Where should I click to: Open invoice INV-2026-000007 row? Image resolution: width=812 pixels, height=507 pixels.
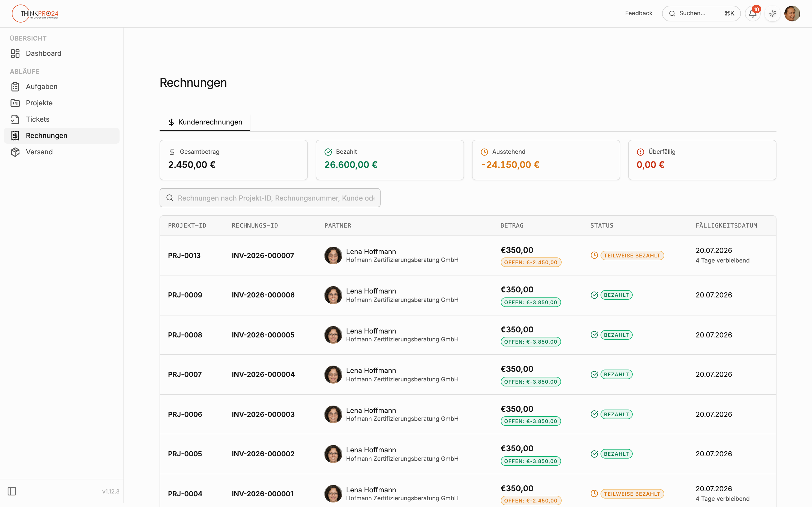pos(468,255)
